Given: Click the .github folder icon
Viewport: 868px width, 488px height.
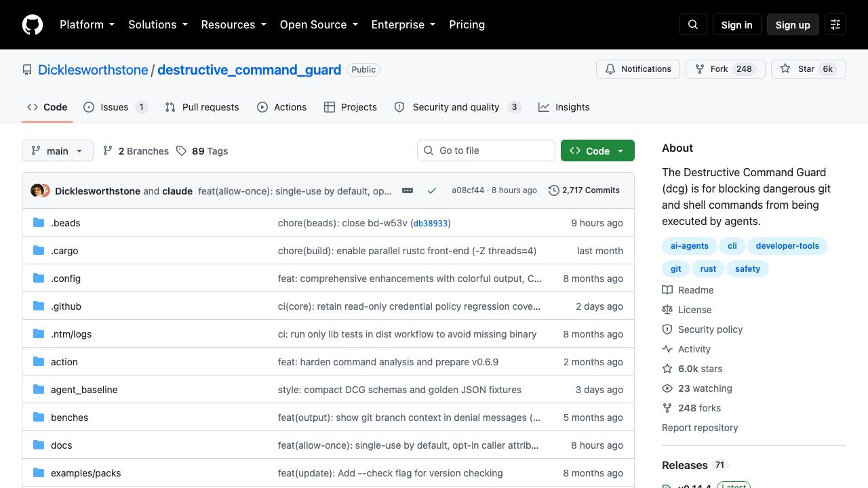Looking at the screenshot, I should tap(39, 306).
